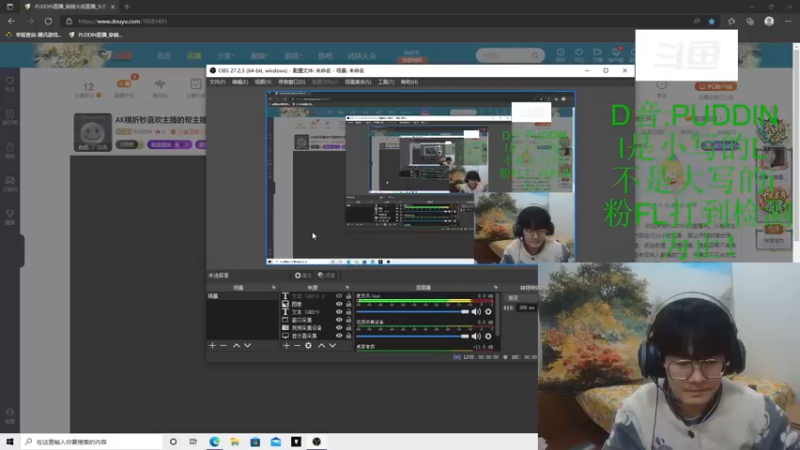Open Microsoft Store from taskbar
The height and width of the screenshot is (450, 800).
255,442
